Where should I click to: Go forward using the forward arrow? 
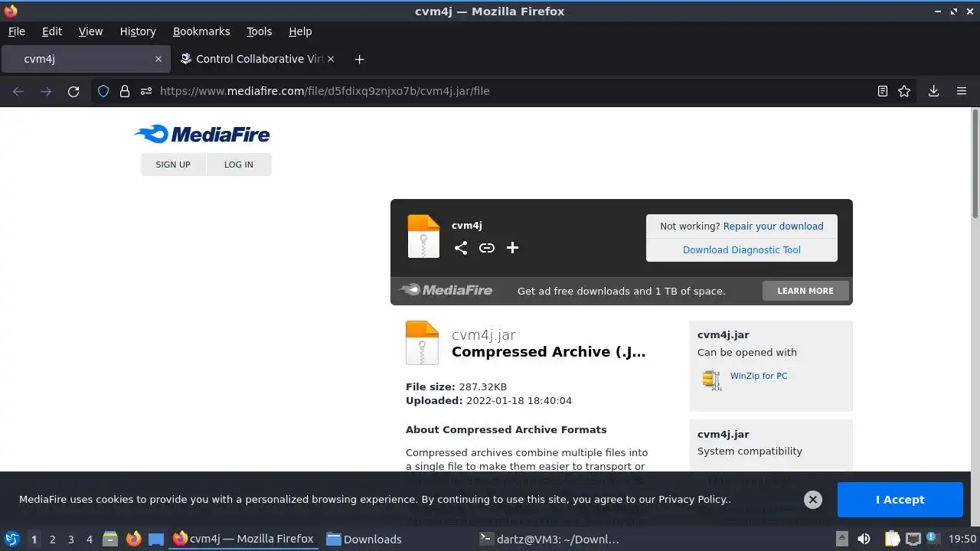(46, 91)
